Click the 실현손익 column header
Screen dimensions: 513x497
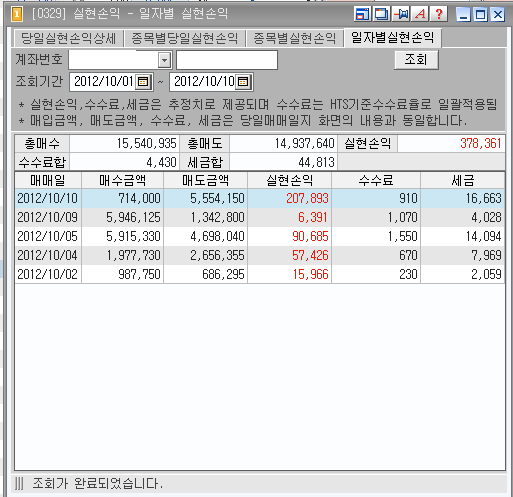pos(289,180)
